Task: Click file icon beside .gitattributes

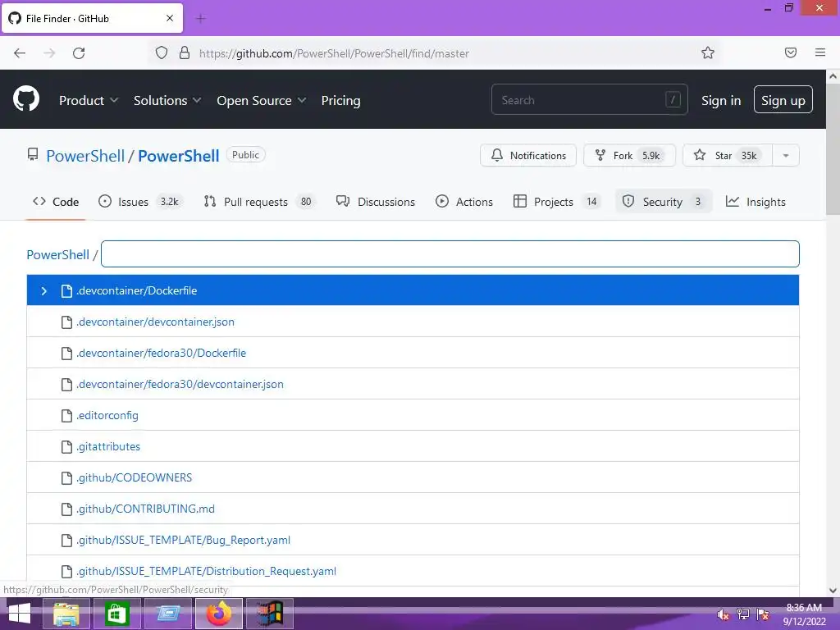Action: tap(66, 447)
